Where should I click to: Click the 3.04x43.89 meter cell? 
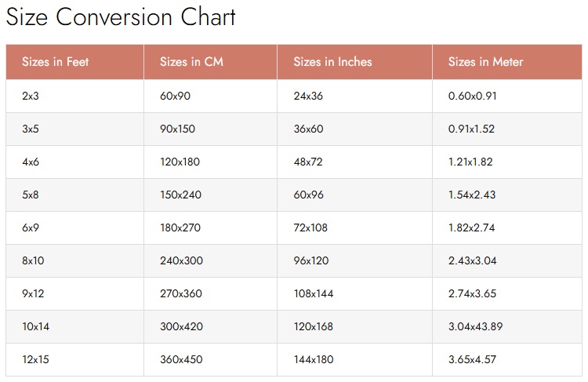pyautogui.click(x=507, y=327)
